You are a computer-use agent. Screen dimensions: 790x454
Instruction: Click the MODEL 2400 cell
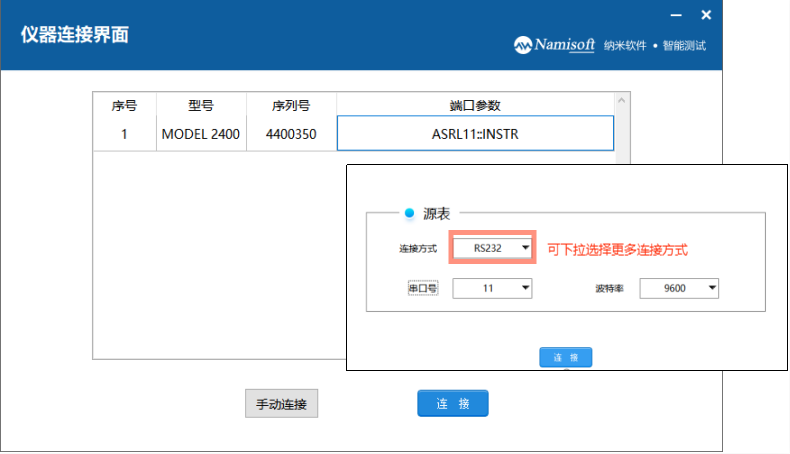[x=201, y=134]
